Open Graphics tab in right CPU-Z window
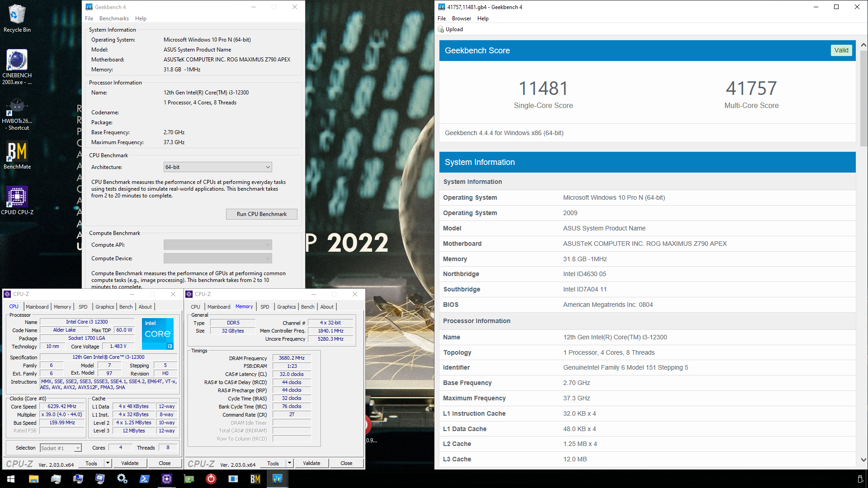The width and height of the screenshot is (868, 488). 287,307
